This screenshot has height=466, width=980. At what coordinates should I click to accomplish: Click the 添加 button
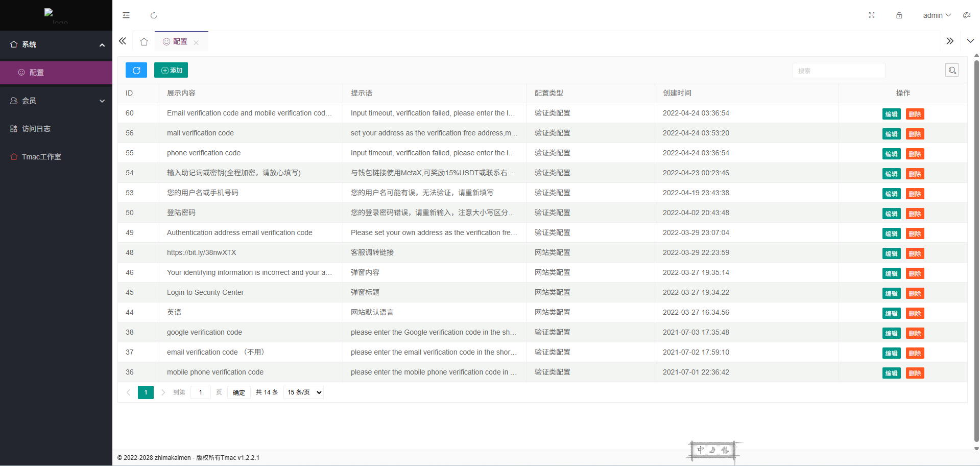171,71
